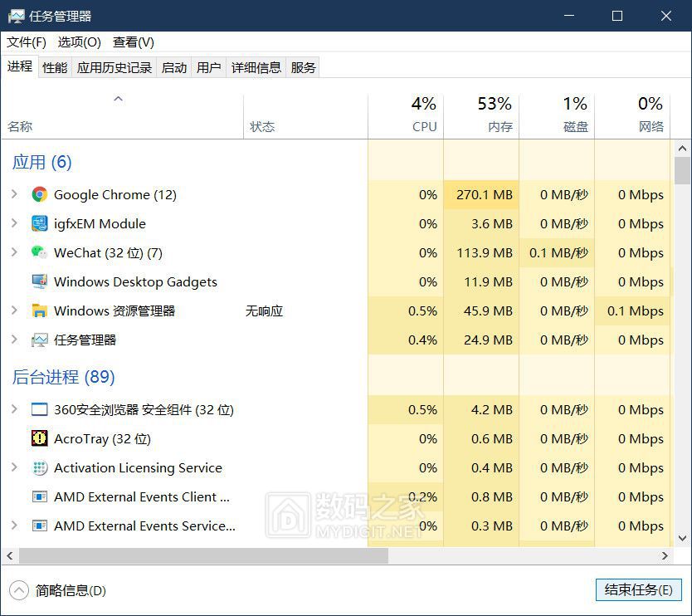Expand the WeChat process group

pos(14,253)
